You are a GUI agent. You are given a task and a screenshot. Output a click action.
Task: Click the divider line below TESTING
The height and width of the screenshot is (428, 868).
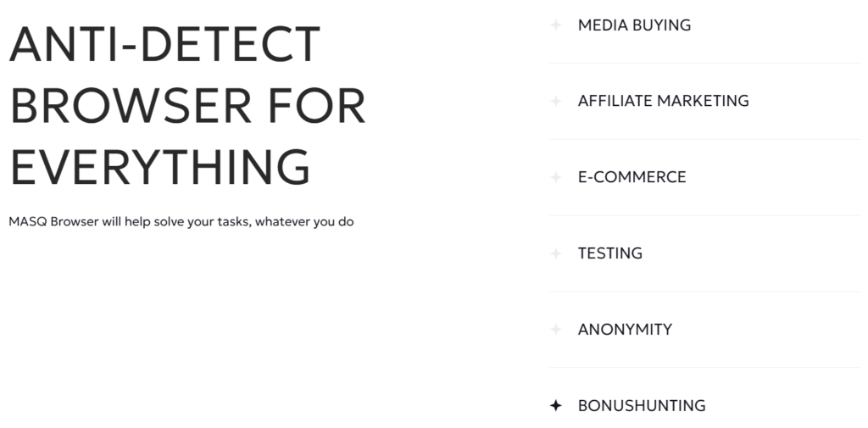[705, 292]
